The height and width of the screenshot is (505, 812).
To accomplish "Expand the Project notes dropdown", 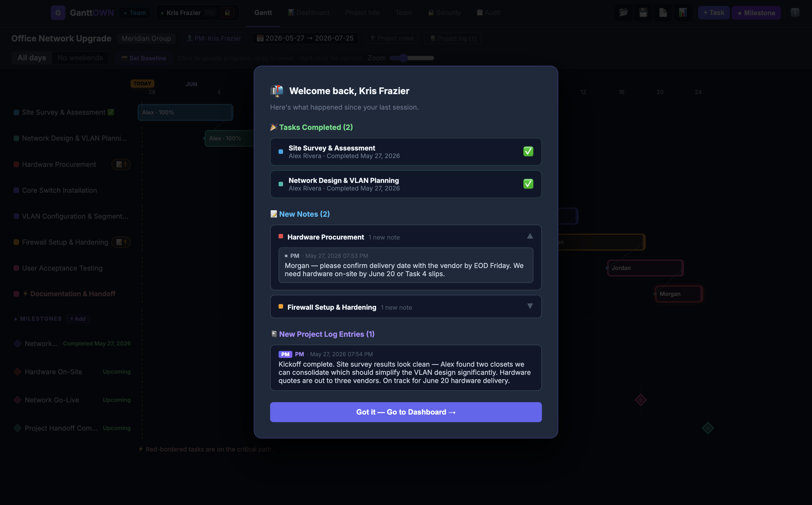I will click(x=392, y=38).
